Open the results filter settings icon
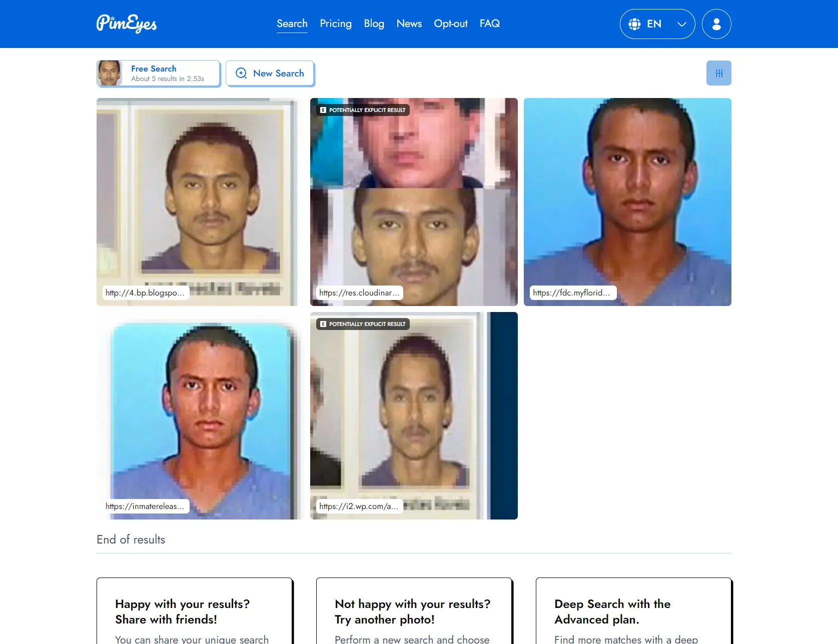 click(x=718, y=73)
